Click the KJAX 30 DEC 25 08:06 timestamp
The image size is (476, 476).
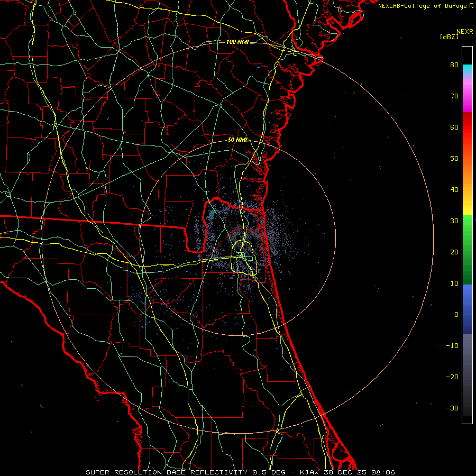pyautogui.click(x=347, y=472)
